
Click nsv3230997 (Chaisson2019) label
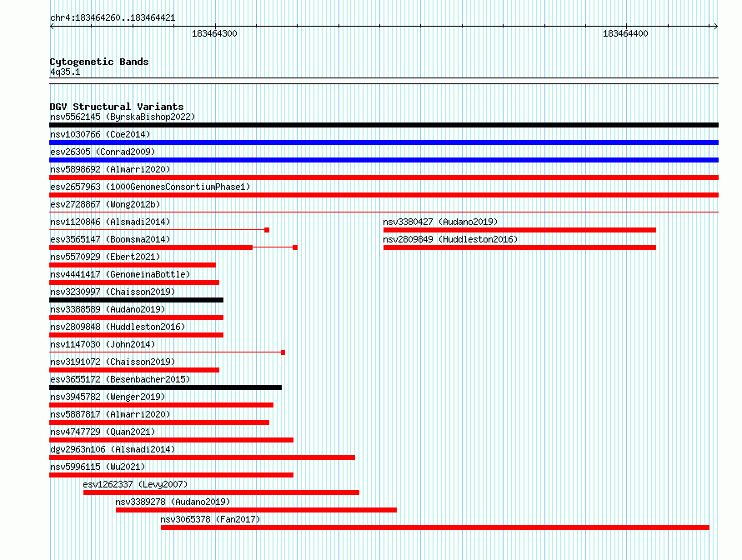click(113, 292)
